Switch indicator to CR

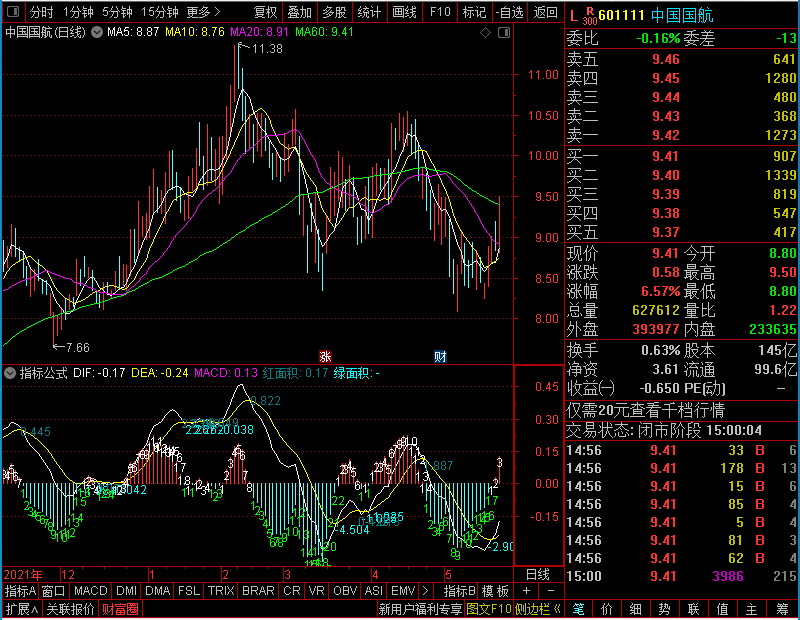[x=292, y=591]
